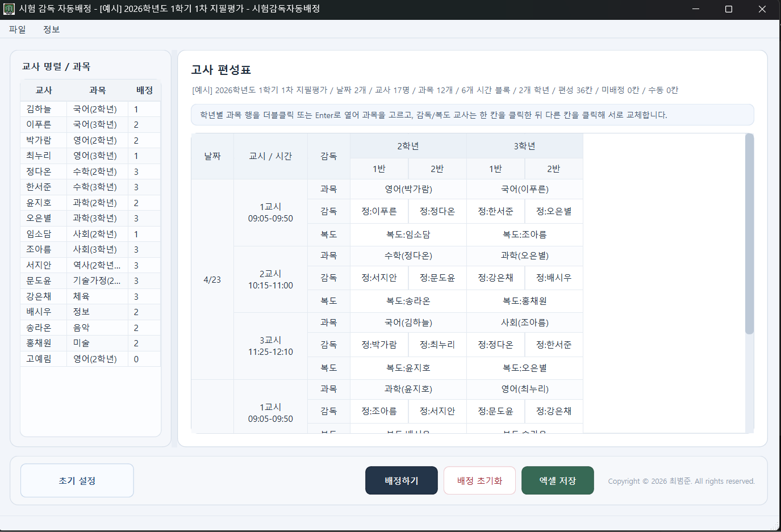
Task: Click the splitter between teacher list and schedule
Action: (x=174, y=248)
